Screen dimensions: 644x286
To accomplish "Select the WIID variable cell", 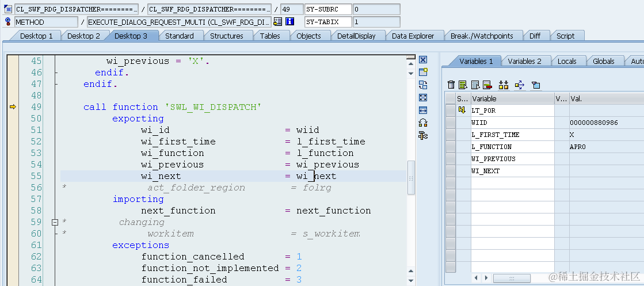I will click(x=512, y=123).
